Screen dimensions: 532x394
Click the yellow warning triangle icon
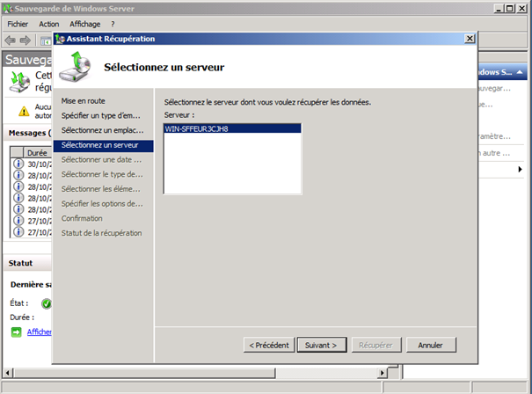[x=24, y=111]
